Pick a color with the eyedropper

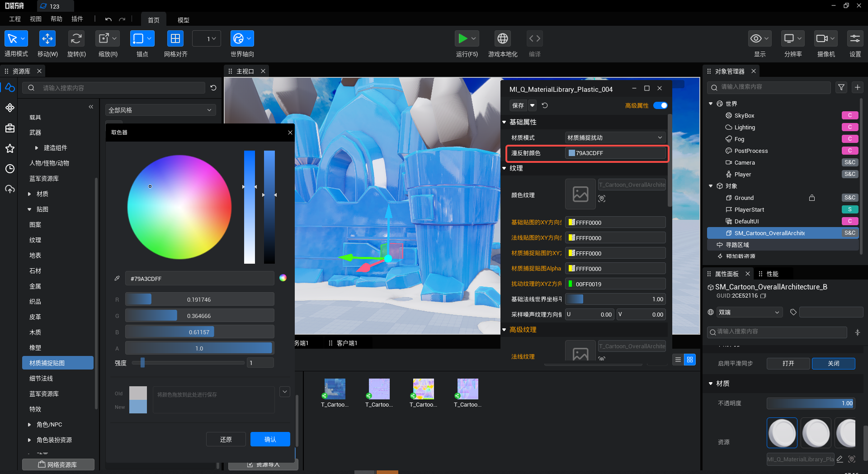pos(117,278)
